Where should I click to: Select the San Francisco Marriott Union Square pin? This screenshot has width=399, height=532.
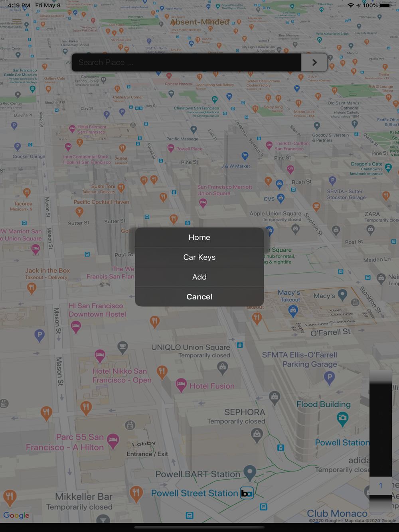click(203, 203)
